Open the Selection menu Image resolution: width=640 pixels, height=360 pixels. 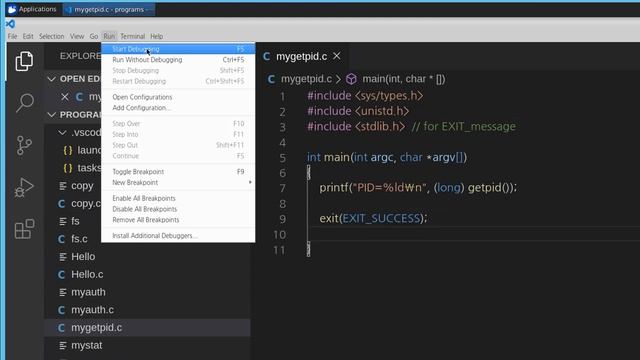point(51,36)
